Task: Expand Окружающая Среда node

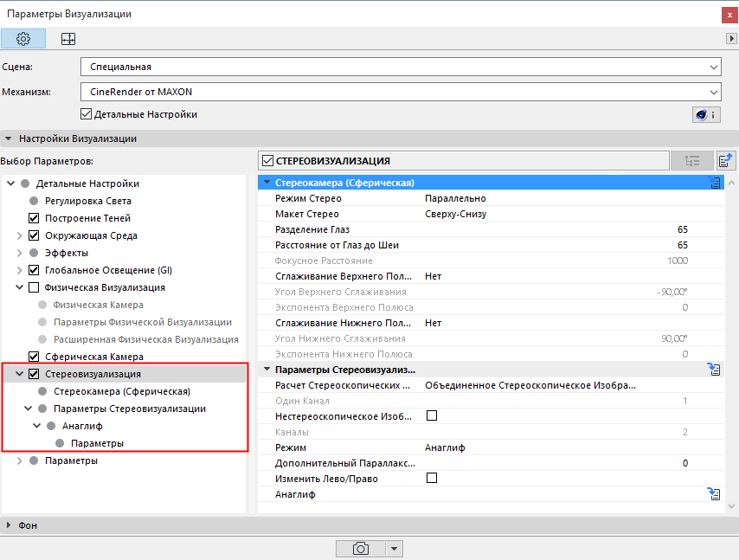Action: tap(19, 235)
